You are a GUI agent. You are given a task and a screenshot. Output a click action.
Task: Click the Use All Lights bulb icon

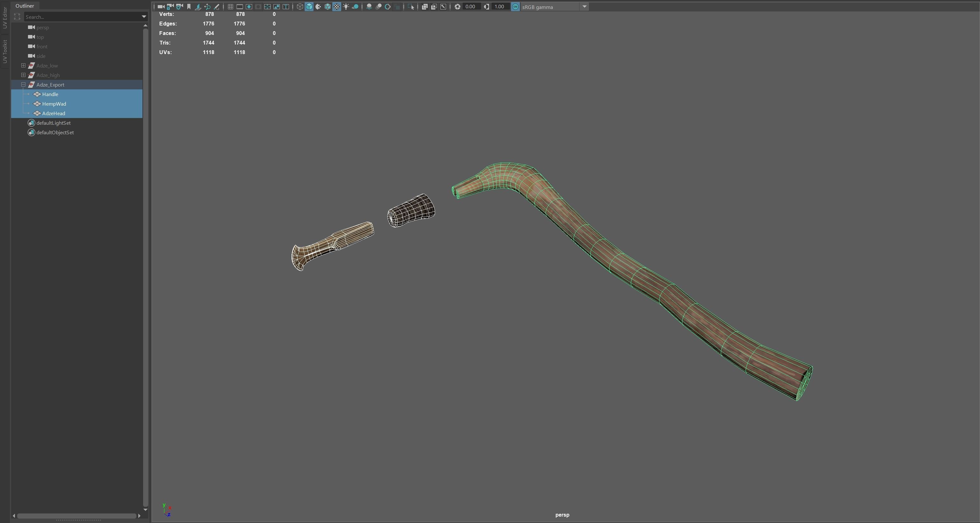coord(346,6)
